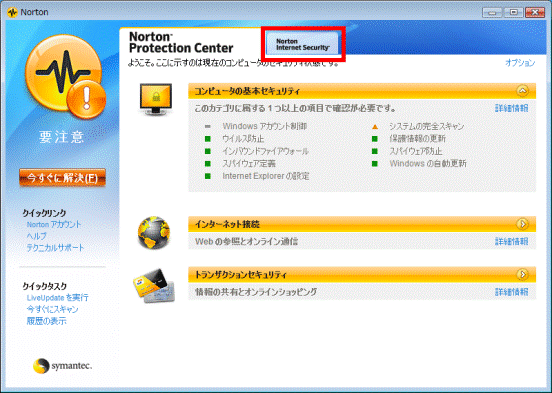This screenshot has width=552, height=393.
Task: Open the Norton アカウント quick link
Action: (x=54, y=224)
